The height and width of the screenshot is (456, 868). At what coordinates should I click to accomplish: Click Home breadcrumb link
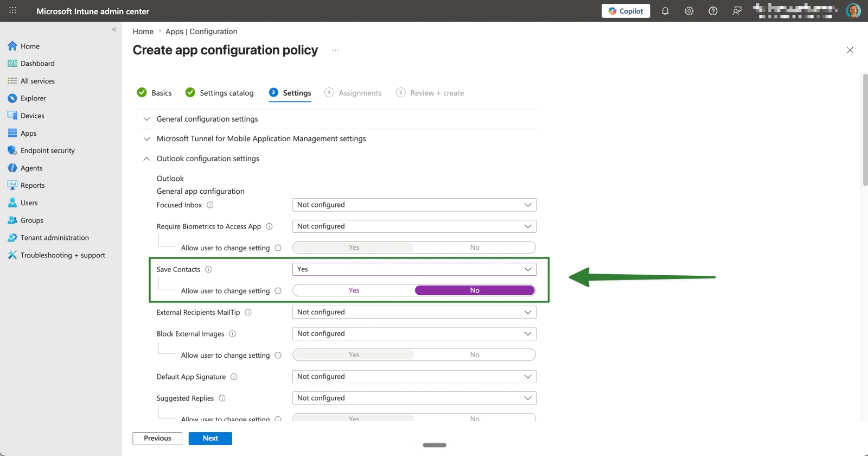143,31
